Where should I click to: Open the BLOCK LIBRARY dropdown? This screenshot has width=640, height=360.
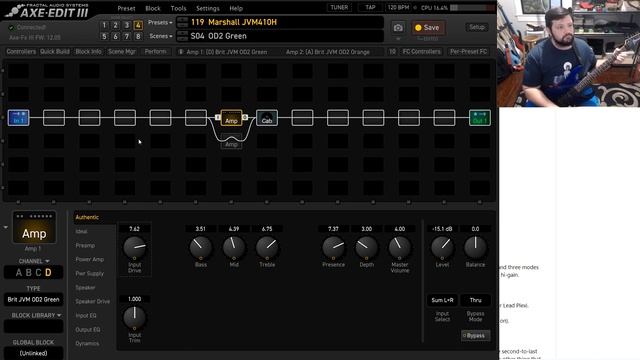point(36,316)
